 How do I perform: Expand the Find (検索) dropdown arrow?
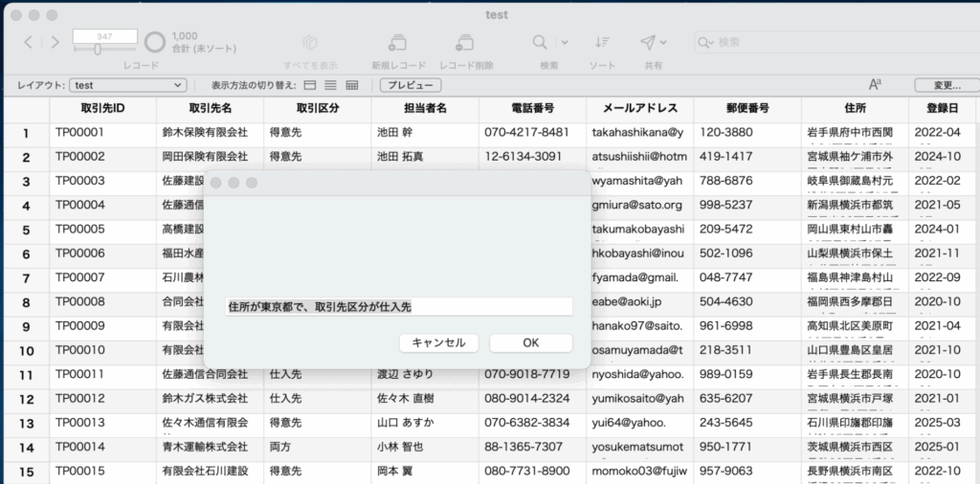pos(565,42)
